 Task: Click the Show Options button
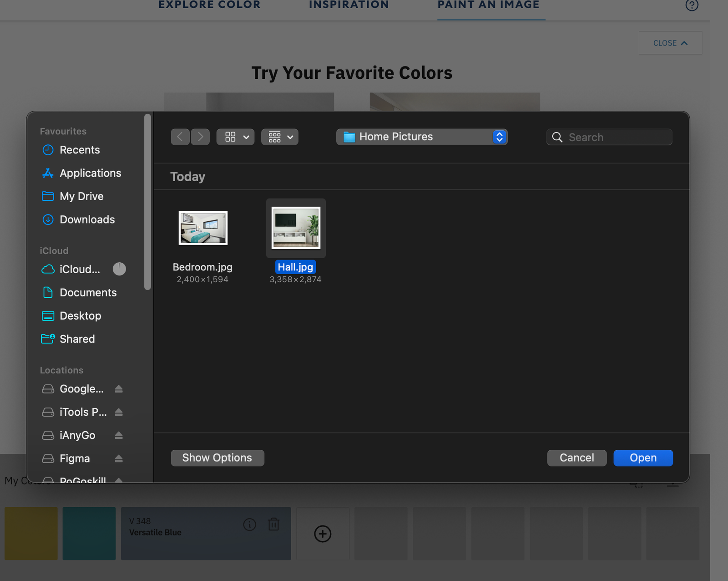coord(217,458)
